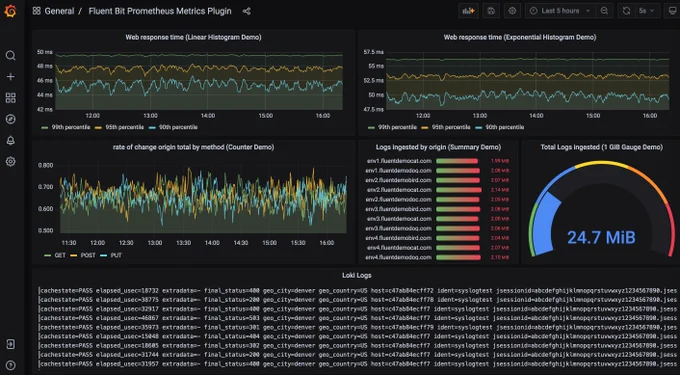The height and width of the screenshot is (375, 680).
Task: Click the Create plus icon in the sidebar
Action: tap(10, 77)
